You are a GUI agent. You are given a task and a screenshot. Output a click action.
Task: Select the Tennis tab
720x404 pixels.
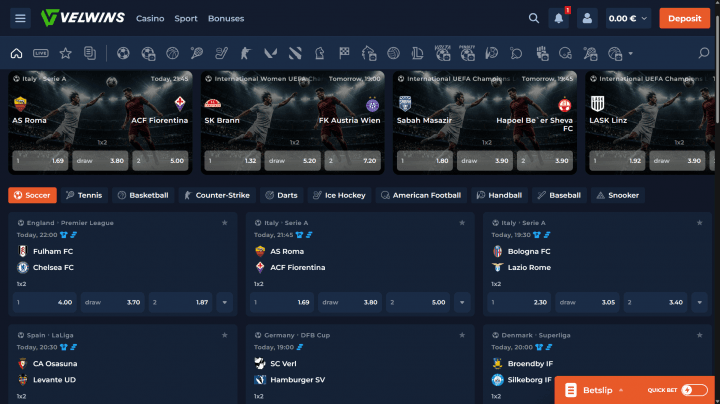[x=84, y=195]
